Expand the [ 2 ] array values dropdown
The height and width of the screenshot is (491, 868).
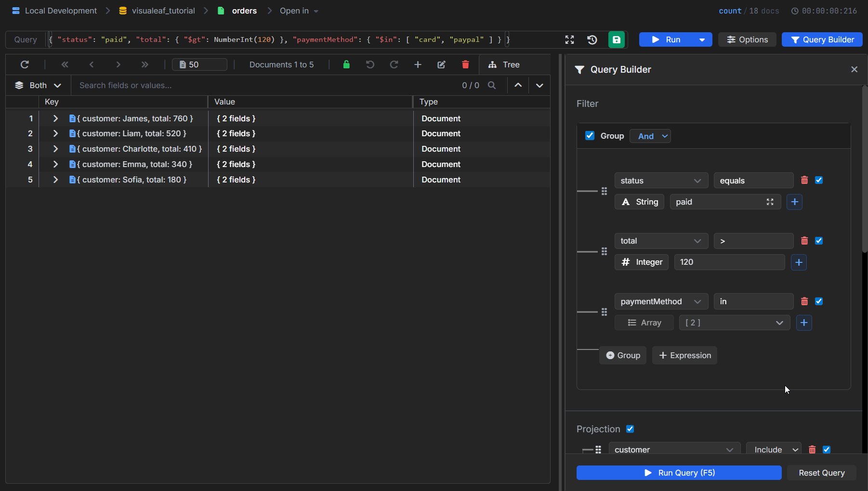coord(735,323)
